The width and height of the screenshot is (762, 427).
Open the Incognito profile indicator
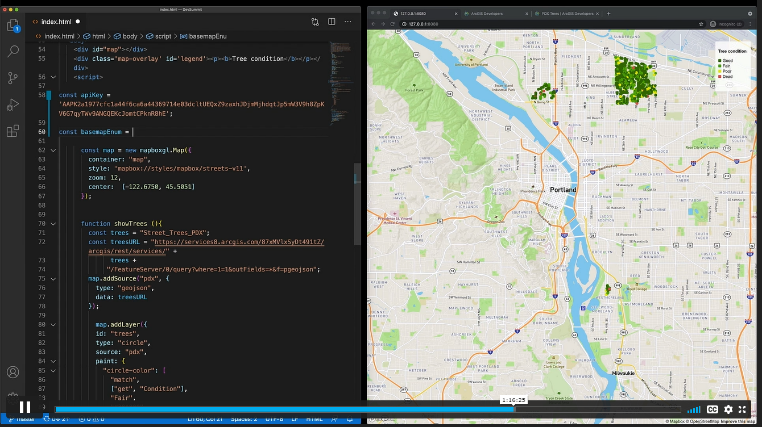click(727, 24)
